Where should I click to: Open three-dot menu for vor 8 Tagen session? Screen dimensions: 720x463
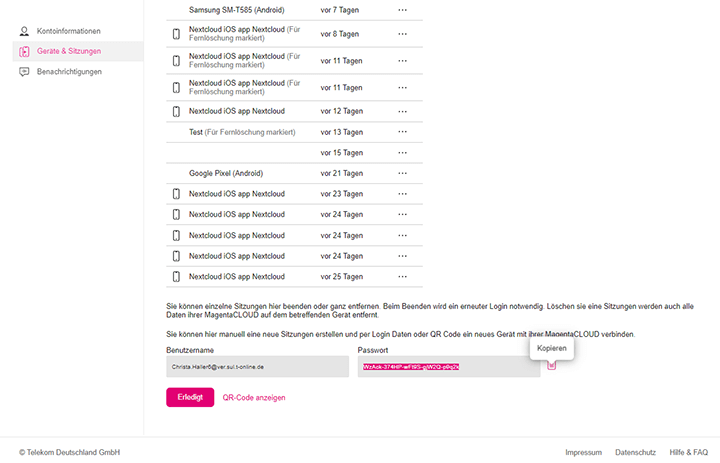[403, 34]
